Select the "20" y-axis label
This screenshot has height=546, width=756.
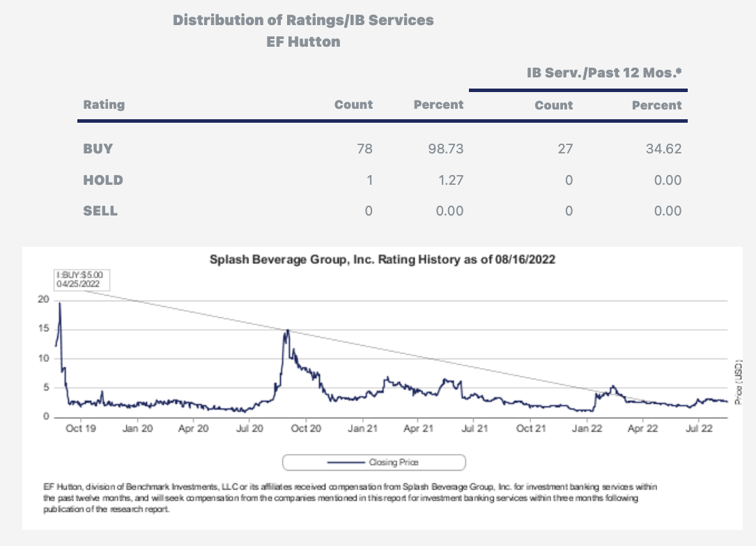(43, 300)
